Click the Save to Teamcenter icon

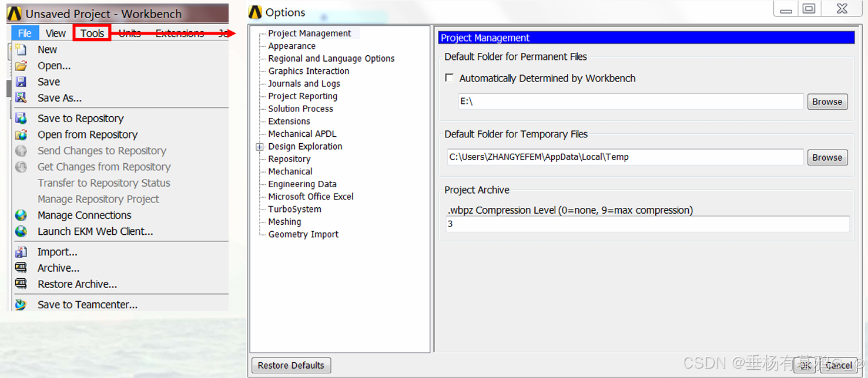click(21, 305)
